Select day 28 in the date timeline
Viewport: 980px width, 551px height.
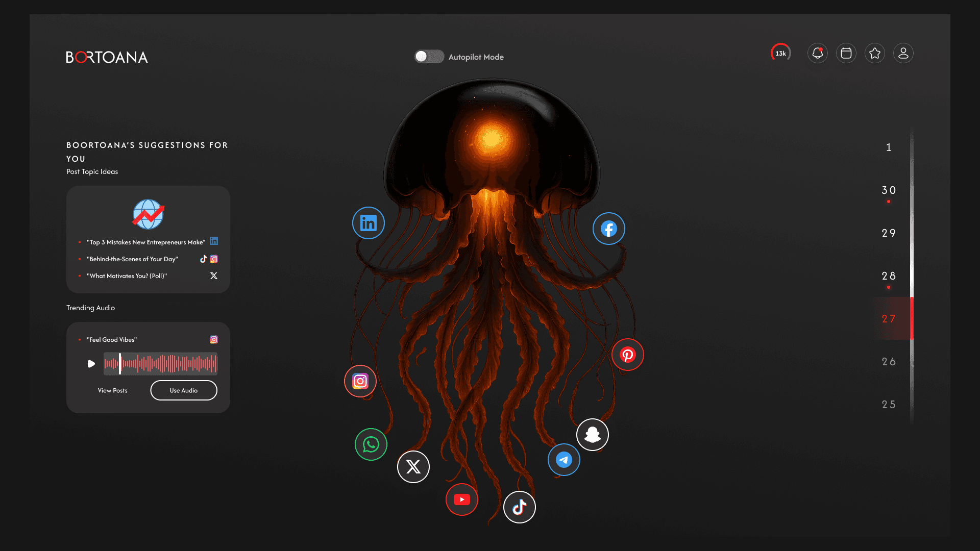(x=889, y=276)
